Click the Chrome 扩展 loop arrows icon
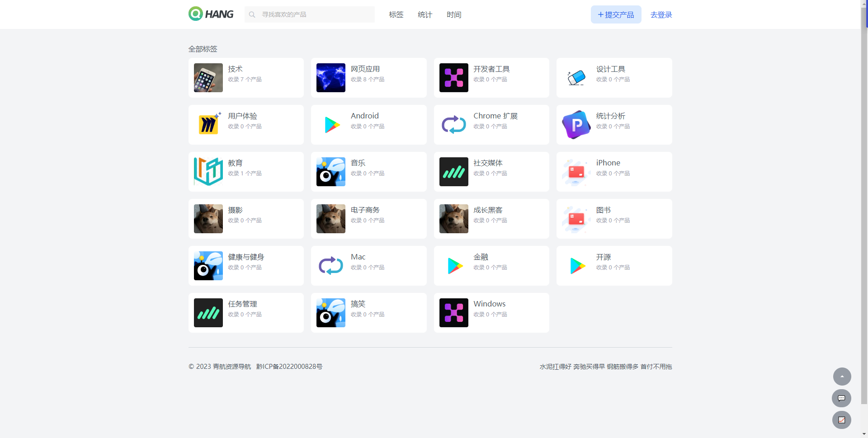The height and width of the screenshot is (438, 868). (x=453, y=125)
